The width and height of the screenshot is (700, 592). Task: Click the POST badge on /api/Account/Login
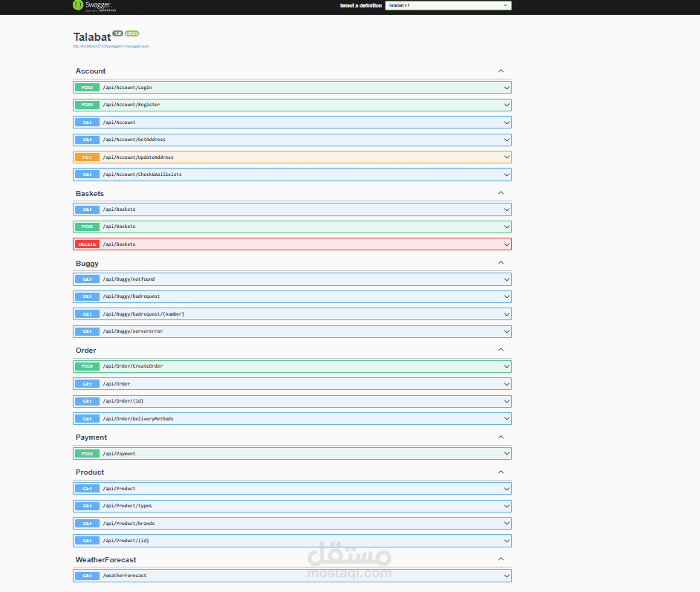pos(87,87)
